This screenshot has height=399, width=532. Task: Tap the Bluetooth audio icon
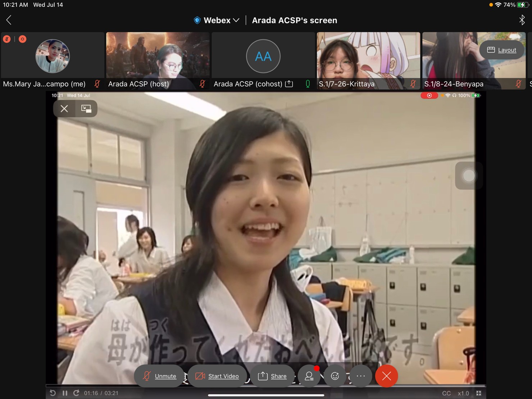(x=522, y=20)
